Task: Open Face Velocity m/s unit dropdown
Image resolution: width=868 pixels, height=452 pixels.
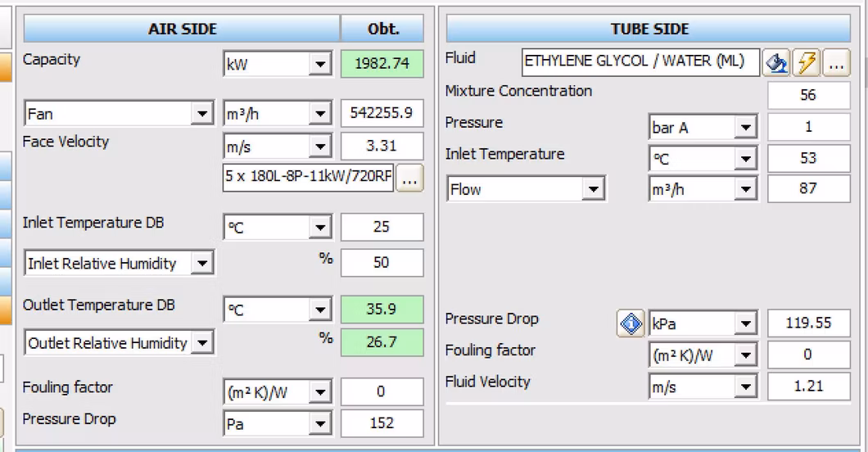Action: click(319, 147)
